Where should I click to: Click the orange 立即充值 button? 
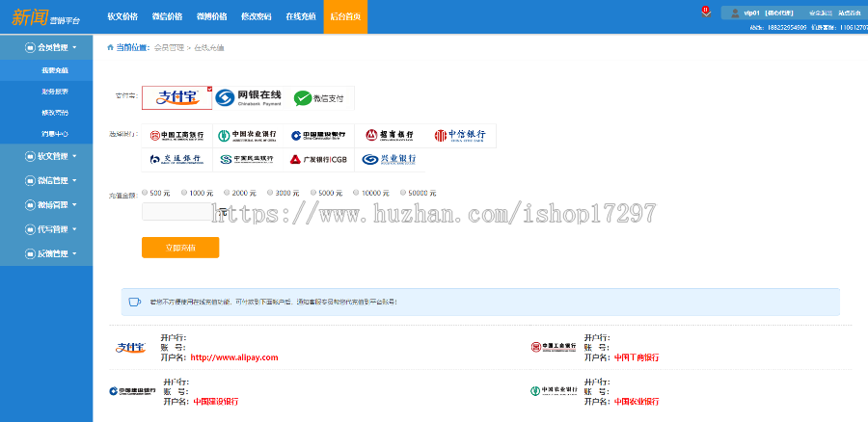pyautogui.click(x=180, y=248)
